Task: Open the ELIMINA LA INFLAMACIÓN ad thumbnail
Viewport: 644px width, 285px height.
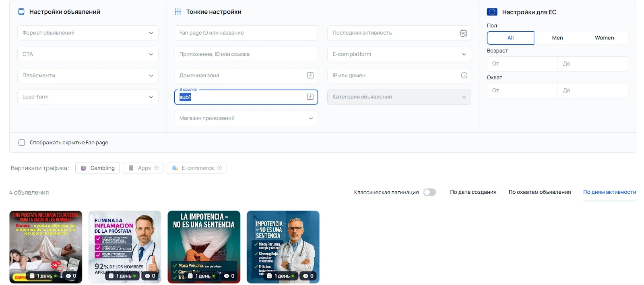Action: point(125,241)
